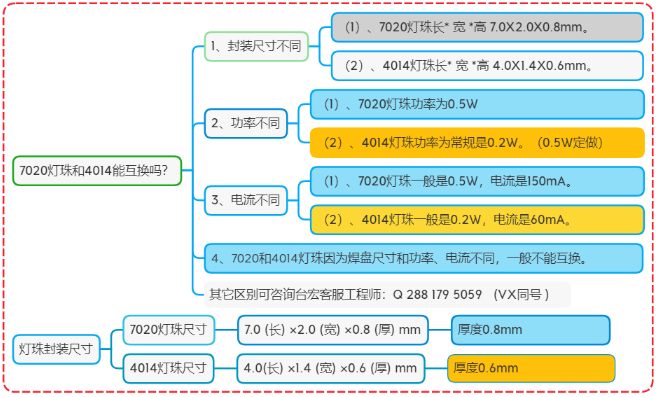Click the blue '厚度0.8mm' node

530,330
